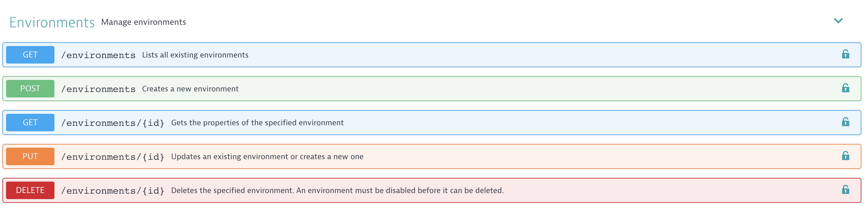The image size is (868, 210).
Task: Open authorization lock on GET /environments/{id}
Action: (x=845, y=122)
